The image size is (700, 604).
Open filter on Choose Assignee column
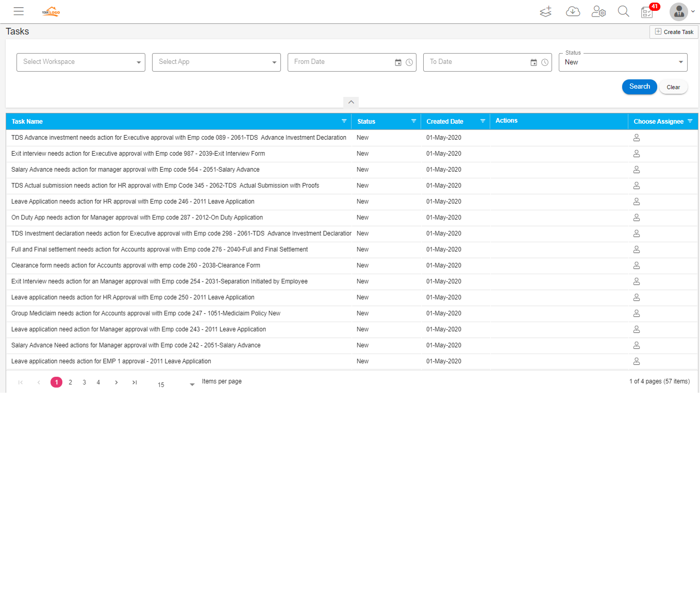pos(690,121)
